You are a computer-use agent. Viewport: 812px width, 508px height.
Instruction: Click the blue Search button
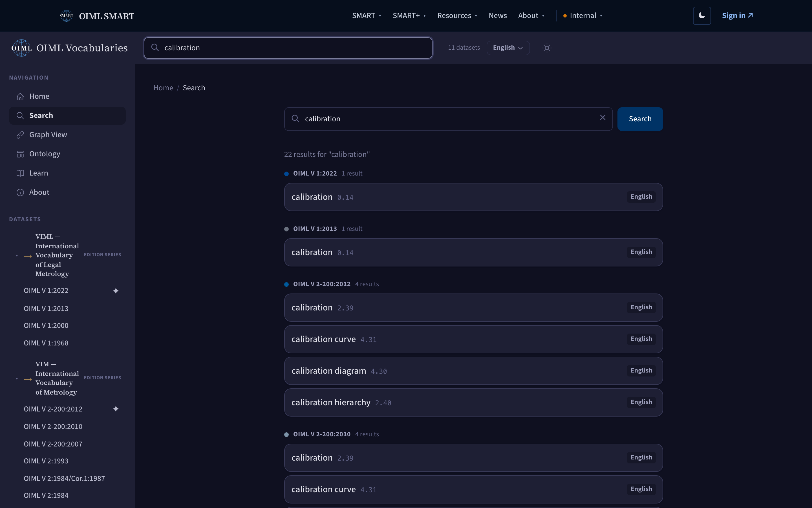pos(640,119)
